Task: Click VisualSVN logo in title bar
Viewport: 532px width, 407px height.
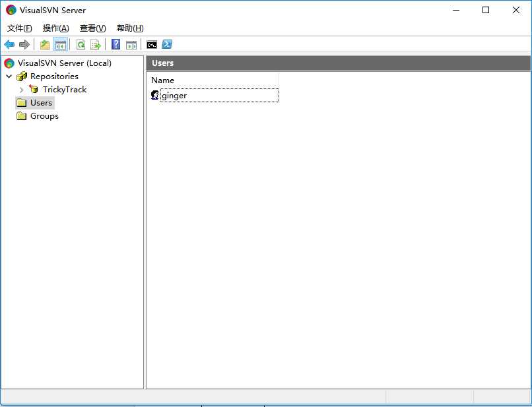Action: (11, 10)
